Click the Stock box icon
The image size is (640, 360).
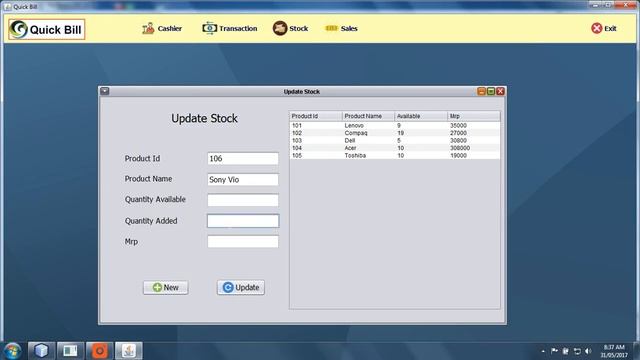coord(280,28)
